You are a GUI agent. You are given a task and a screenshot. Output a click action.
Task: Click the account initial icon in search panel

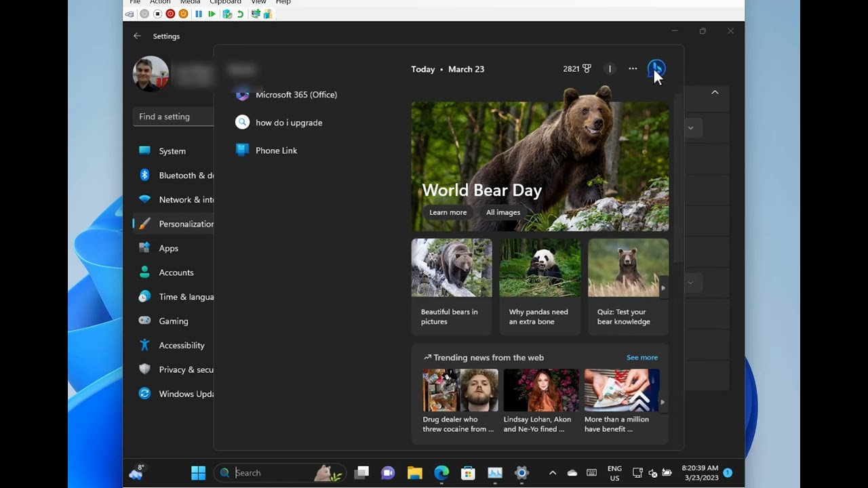pyautogui.click(x=610, y=68)
